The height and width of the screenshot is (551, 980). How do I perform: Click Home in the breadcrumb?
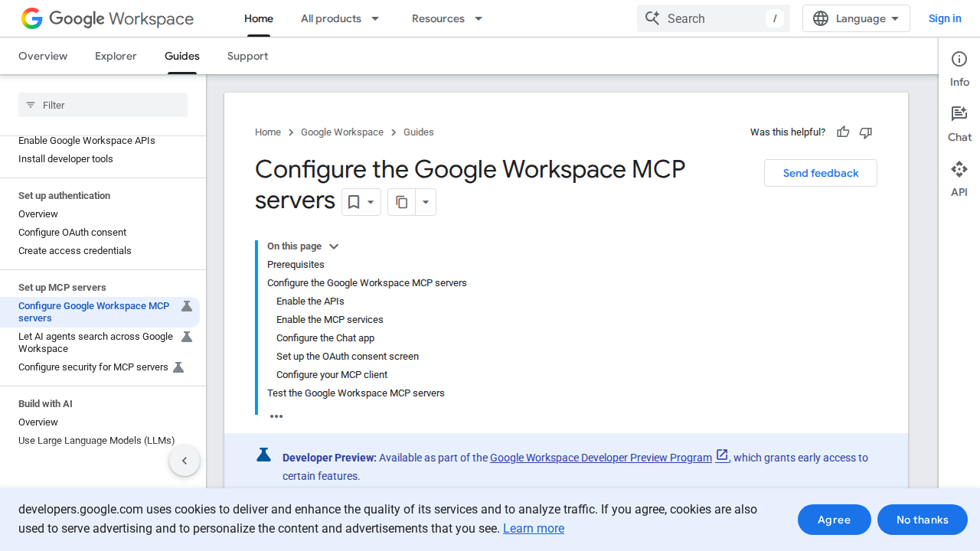[268, 132]
